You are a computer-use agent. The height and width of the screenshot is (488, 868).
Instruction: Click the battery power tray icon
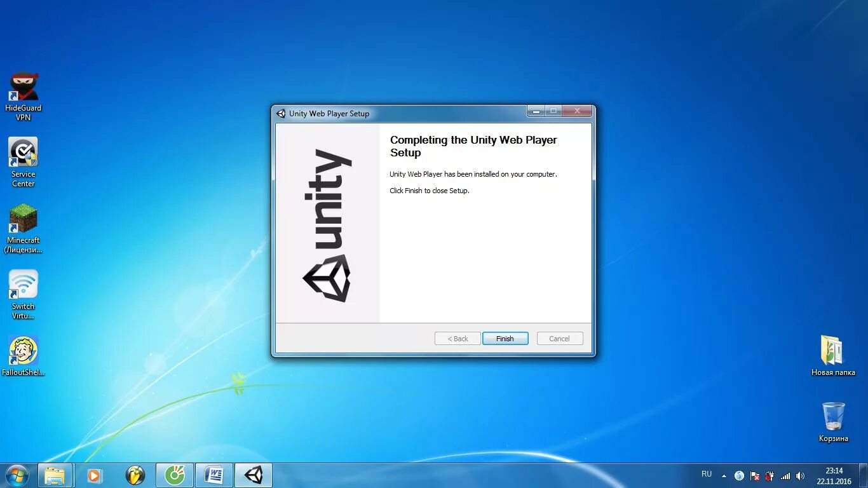click(x=770, y=475)
